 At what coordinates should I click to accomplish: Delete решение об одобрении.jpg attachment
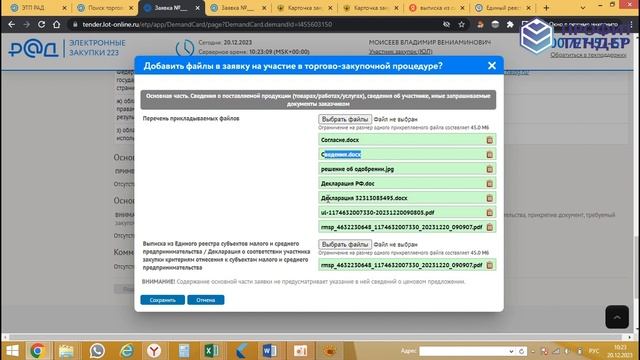coord(489,169)
